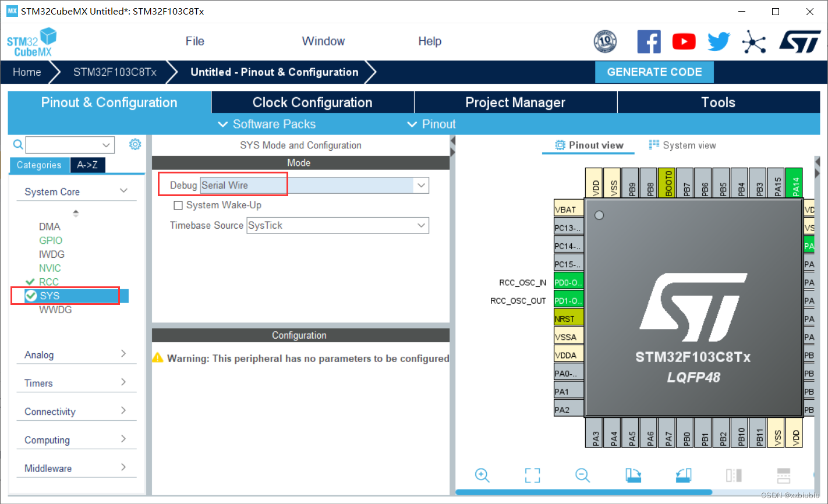This screenshot has width=828, height=504.
Task: Click the PA14 pin on chip
Action: pos(794,183)
